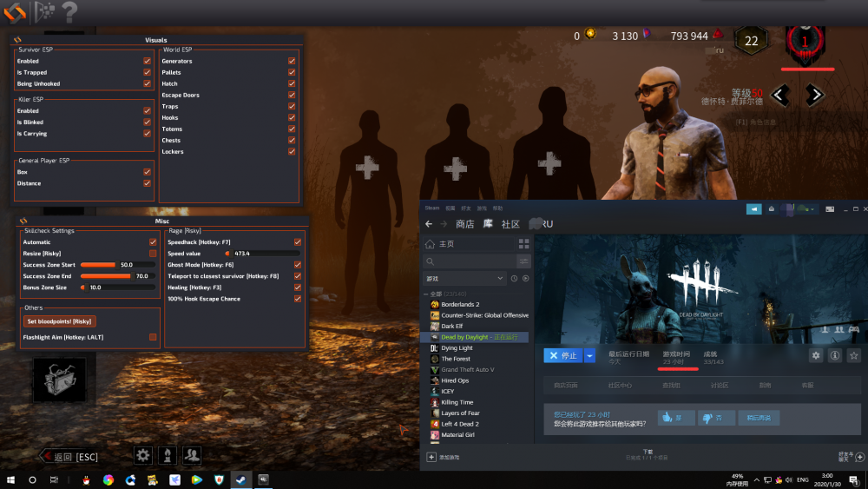Open the in-game friends icon
Screen dimensions: 868x489
click(192, 455)
